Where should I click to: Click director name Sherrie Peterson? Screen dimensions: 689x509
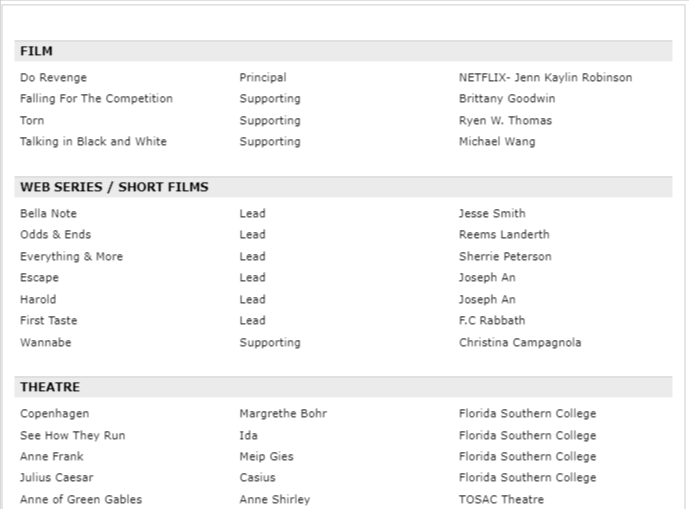pos(505,257)
